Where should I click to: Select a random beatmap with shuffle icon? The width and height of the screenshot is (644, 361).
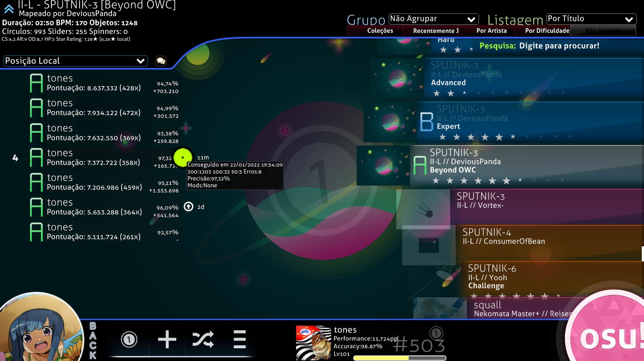(x=203, y=340)
